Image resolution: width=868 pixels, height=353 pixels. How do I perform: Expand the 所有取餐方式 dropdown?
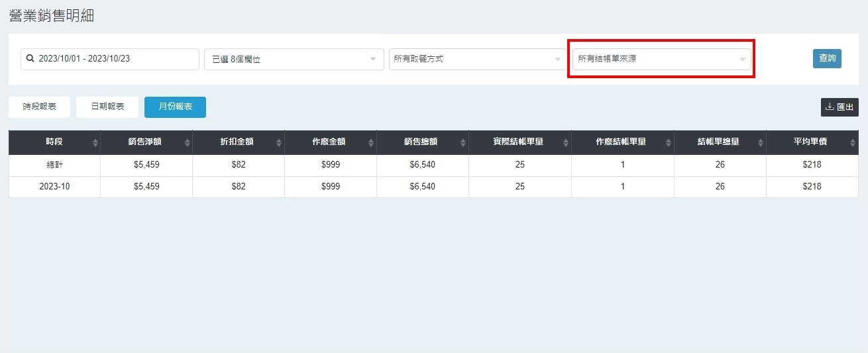pos(478,59)
